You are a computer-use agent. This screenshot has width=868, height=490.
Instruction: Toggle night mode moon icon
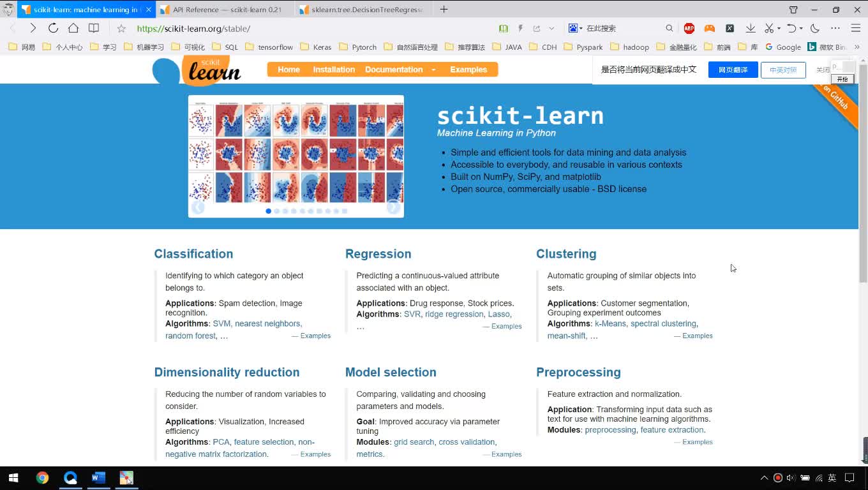pos(815,28)
